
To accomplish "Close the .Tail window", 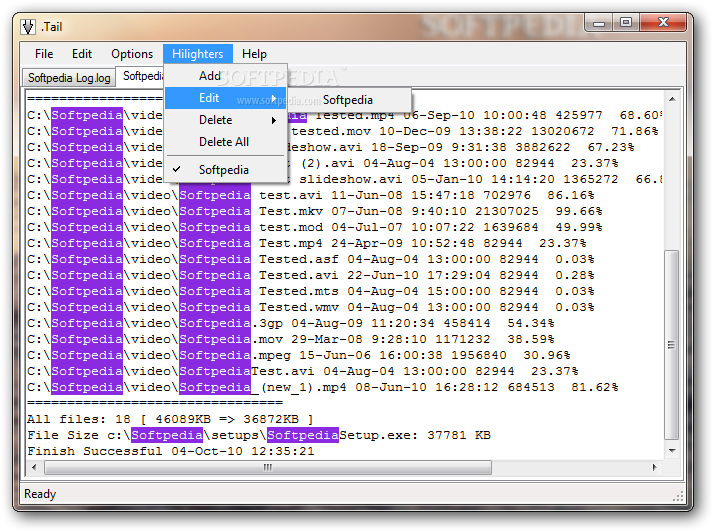I will pos(663,23).
